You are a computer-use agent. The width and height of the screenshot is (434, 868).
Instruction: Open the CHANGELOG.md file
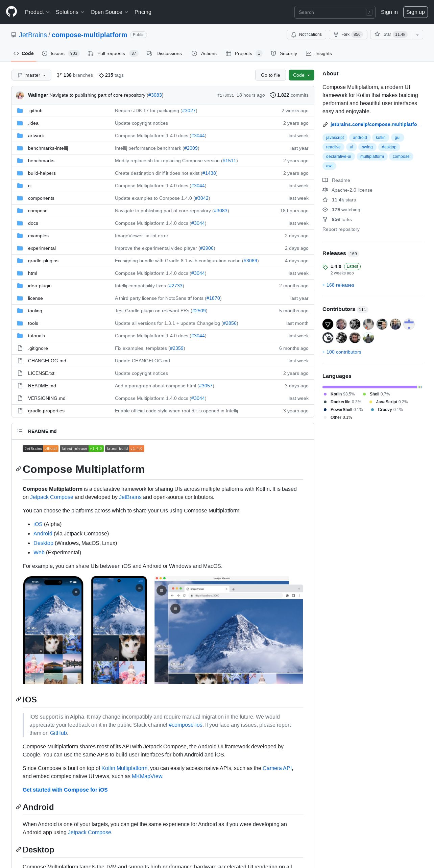coord(47,361)
